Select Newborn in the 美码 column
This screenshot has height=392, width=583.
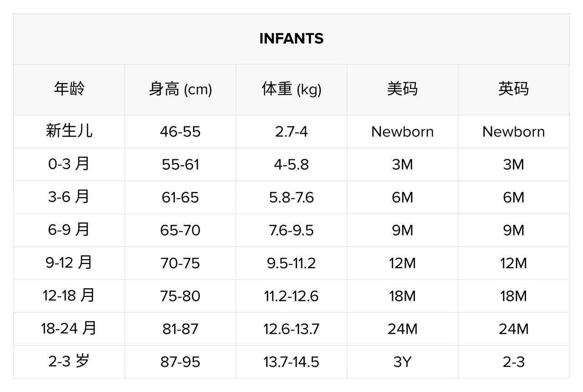[x=403, y=132]
